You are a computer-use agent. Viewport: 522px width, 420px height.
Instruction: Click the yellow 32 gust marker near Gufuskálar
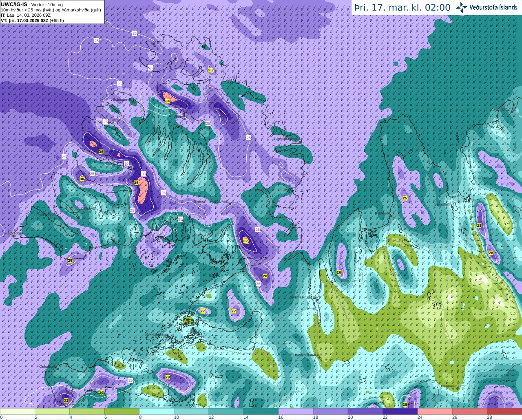(x=66, y=400)
